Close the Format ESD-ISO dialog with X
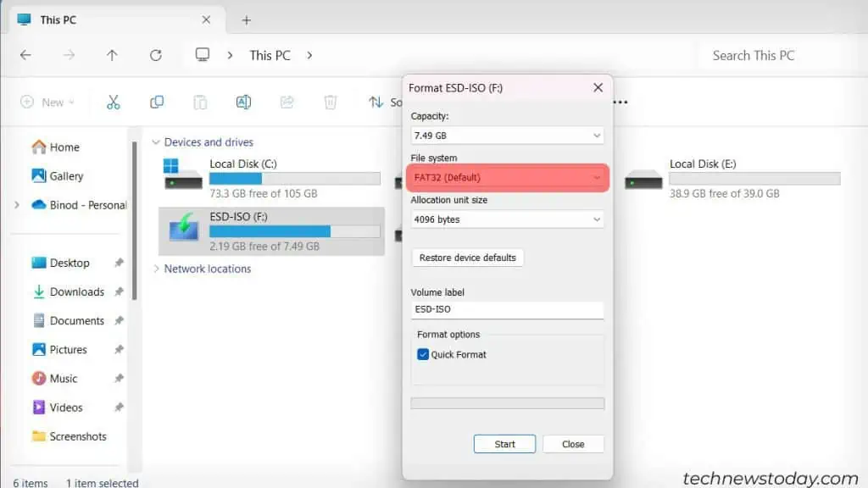The height and width of the screenshot is (488, 868). click(x=598, y=87)
